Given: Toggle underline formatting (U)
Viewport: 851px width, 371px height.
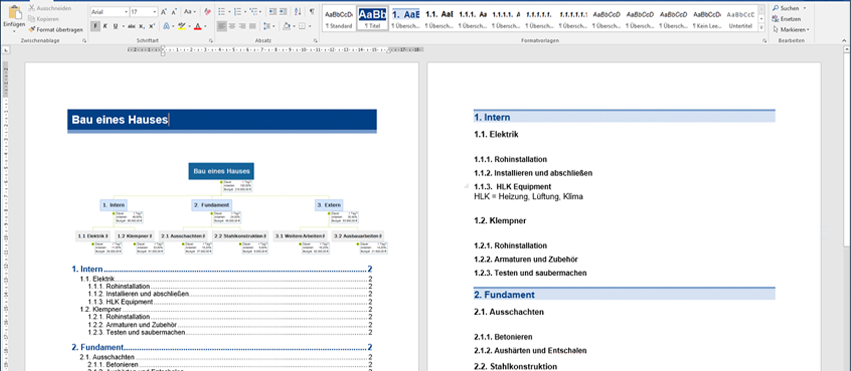Looking at the screenshot, I should [x=115, y=26].
